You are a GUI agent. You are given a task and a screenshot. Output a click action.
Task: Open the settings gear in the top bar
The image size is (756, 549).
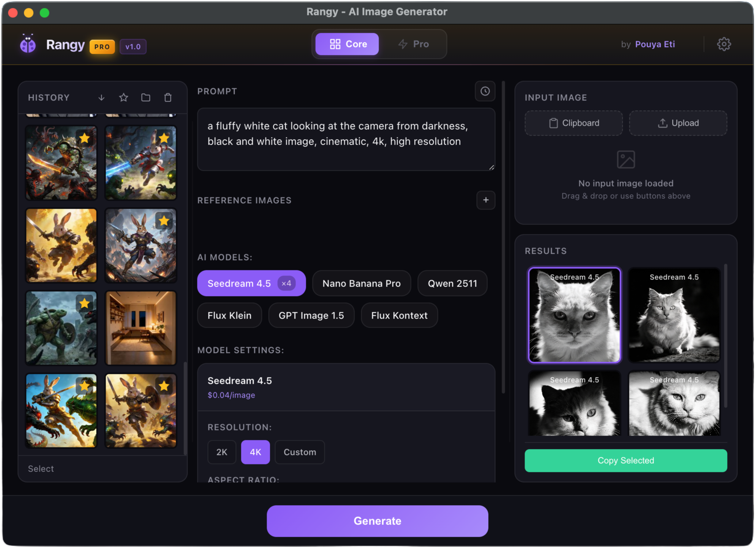coord(724,44)
